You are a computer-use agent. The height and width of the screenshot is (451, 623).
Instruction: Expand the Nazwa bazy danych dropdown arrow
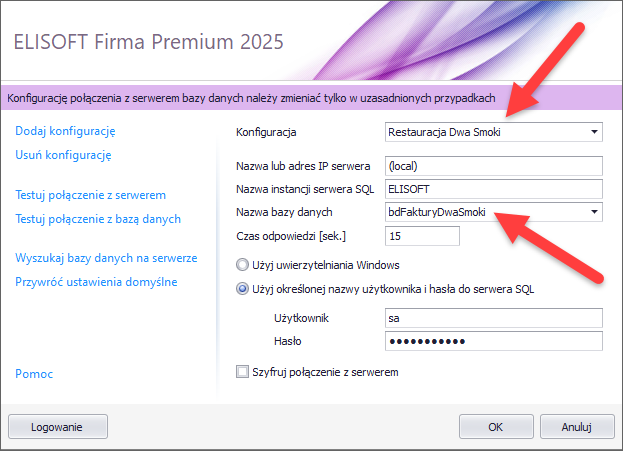(x=595, y=212)
